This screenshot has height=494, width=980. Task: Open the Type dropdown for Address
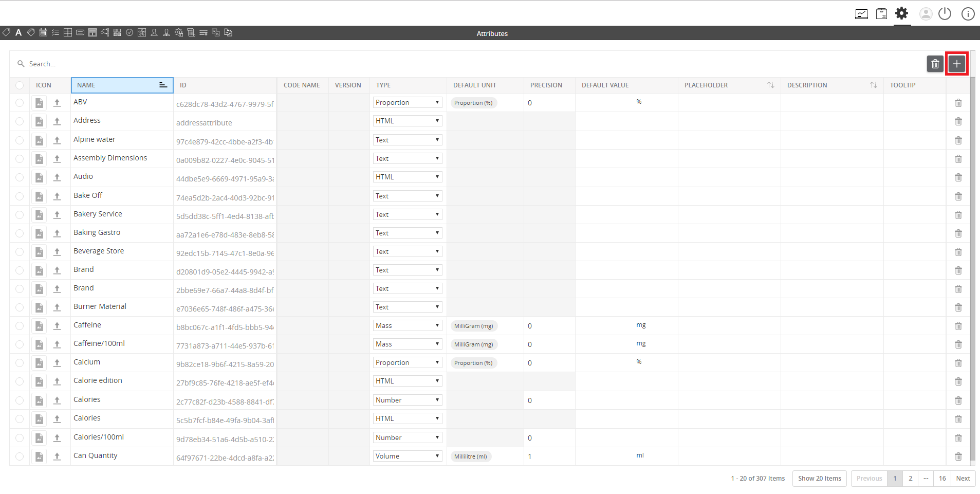tap(408, 121)
